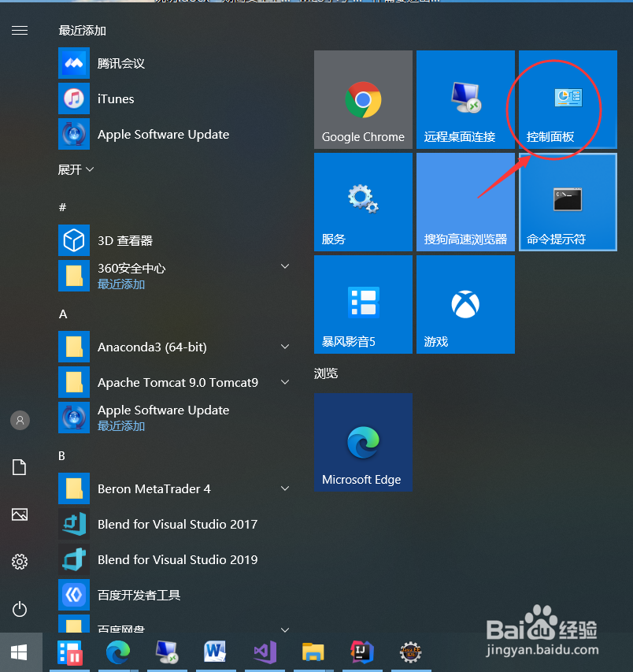
Task: Open the 服务 tile
Action: coord(363,202)
